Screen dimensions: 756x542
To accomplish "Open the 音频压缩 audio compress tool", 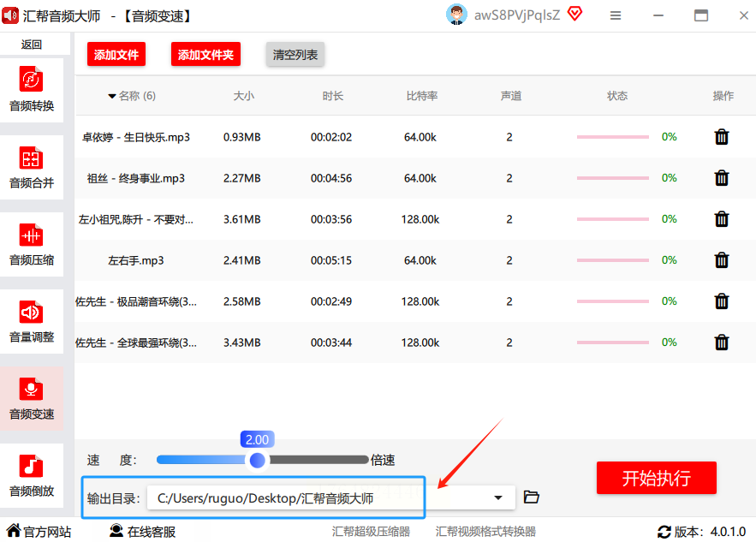I will point(32,244).
